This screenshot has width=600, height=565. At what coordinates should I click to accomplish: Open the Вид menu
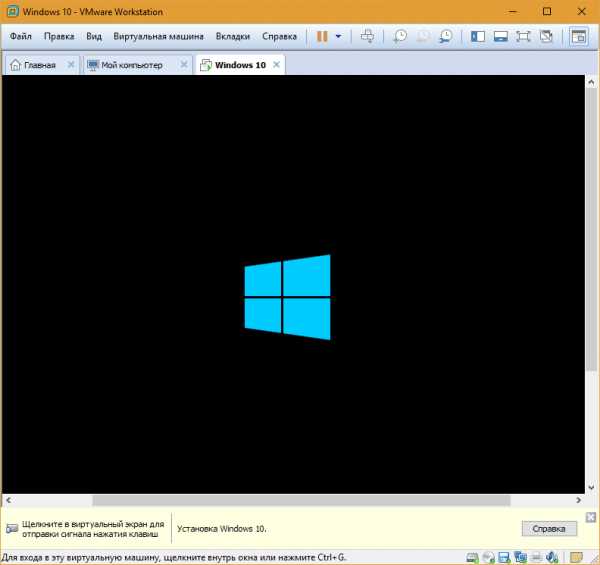pyautogui.click(x=94, y=36)
